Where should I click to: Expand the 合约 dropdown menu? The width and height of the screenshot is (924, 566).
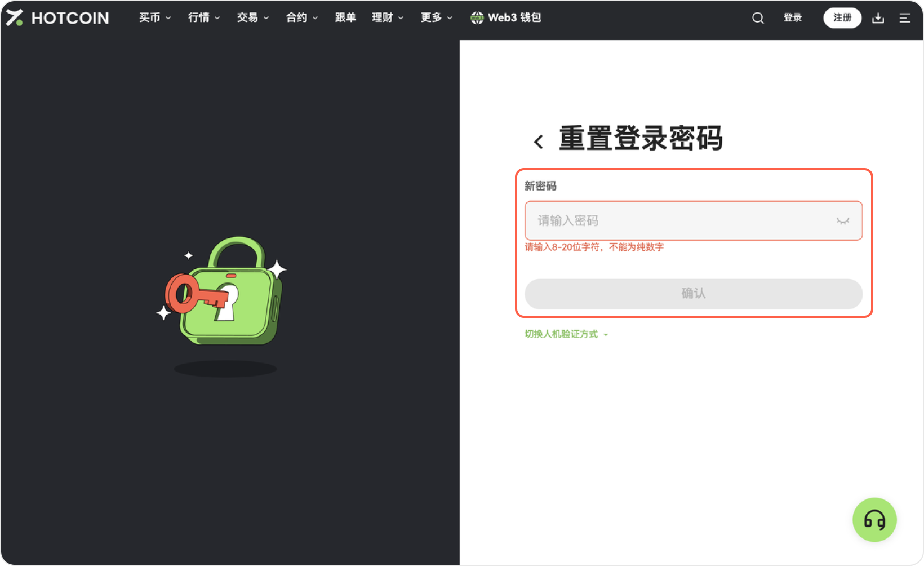pyautogui.click(x=301, y=18)
